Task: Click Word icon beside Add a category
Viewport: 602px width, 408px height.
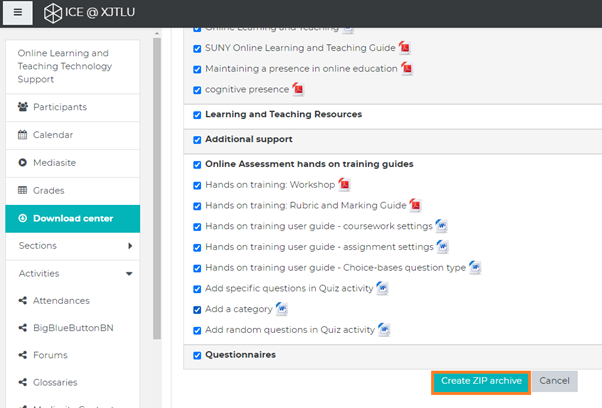Action: click(282, 309)
